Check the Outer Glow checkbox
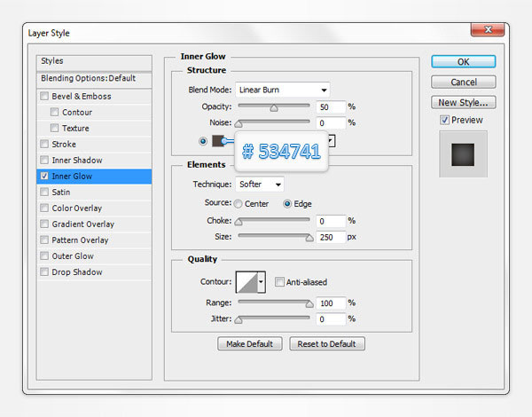This screenshot has height=417, width=532. pos(44,256)
